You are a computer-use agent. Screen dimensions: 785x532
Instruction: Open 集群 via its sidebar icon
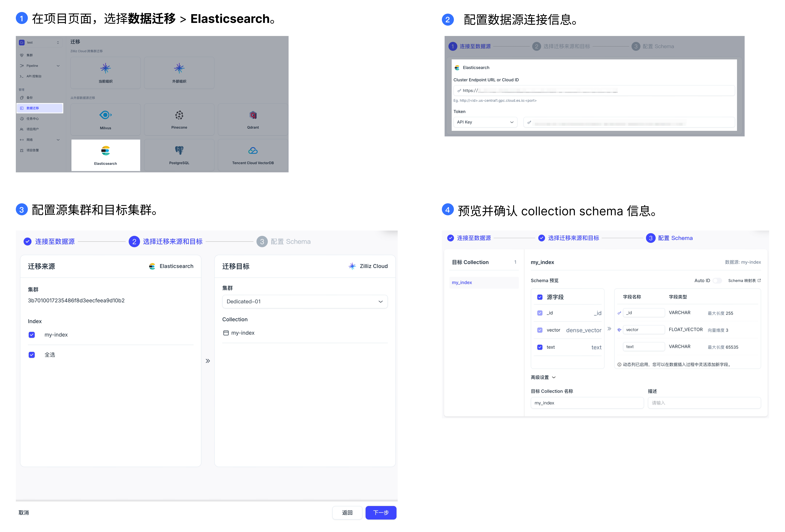pyautogui.click(x=22, y=55)
